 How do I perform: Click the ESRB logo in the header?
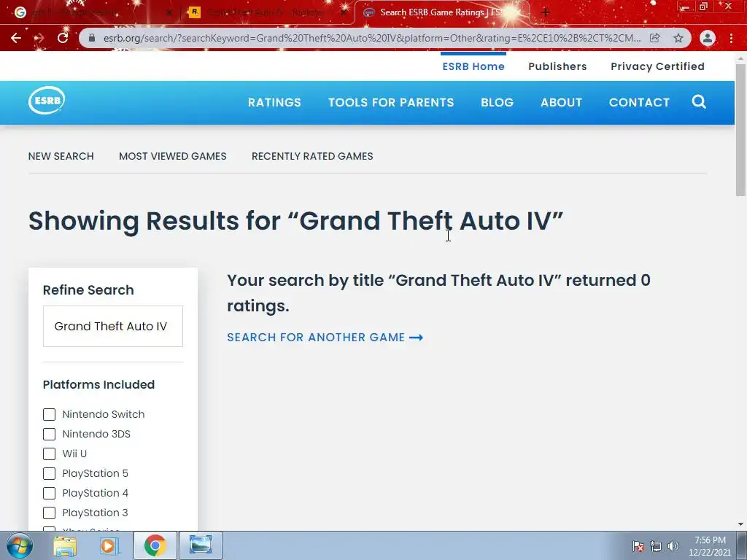point(47,101)
